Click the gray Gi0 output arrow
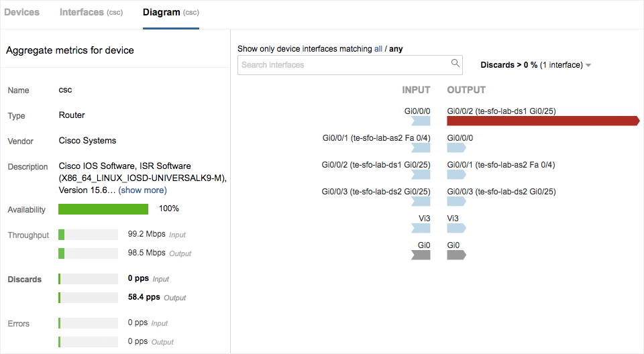Image resolution: width=644 pixels, height=354 pixels. pyautogui.click(x=456, y=255)
